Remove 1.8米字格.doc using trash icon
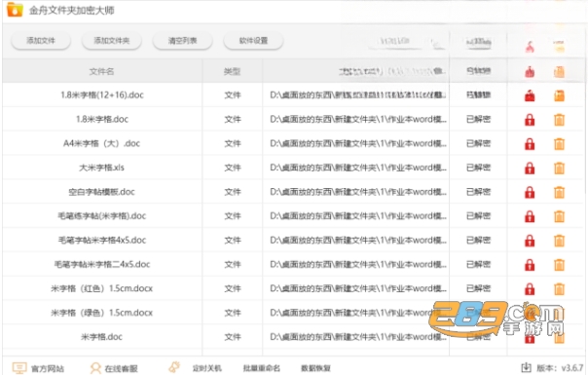The width and height of the screenshot is (588, 375). [x=559, y=120]
